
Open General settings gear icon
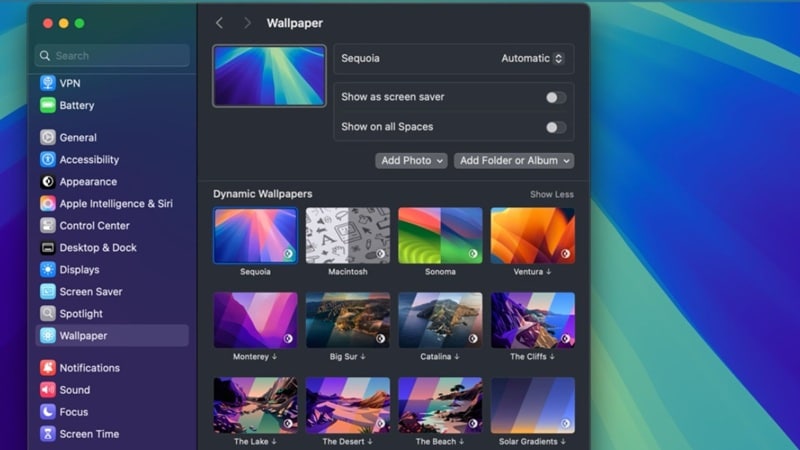[47, 137]
